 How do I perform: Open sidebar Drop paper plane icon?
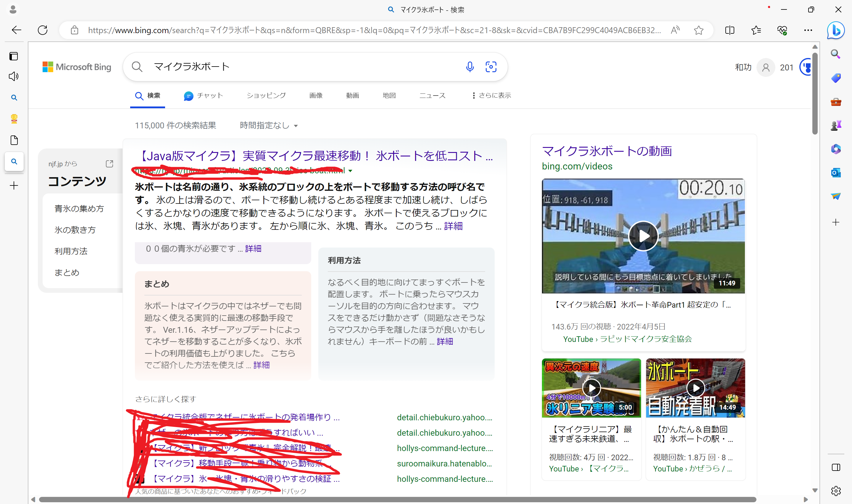[x=835, y=196]
